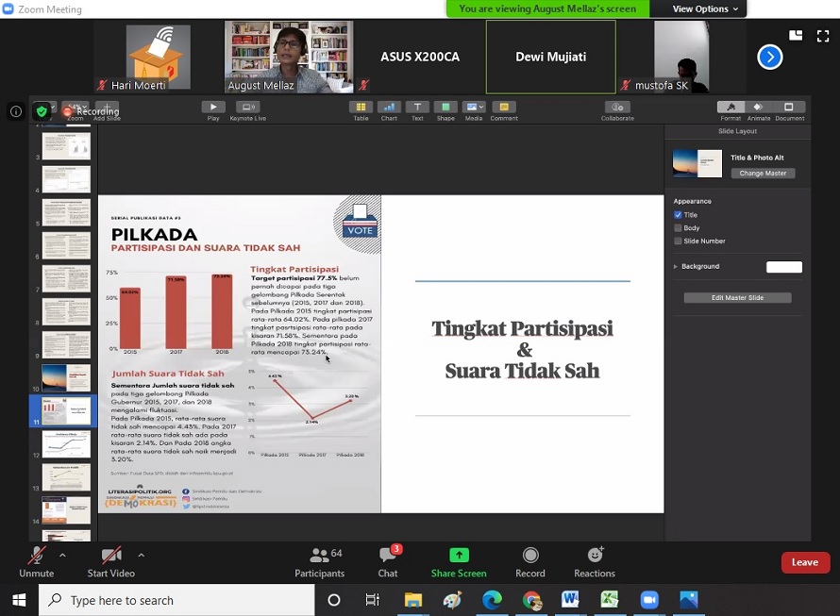Enable the Slide Number checkbox

tap(678, 241)
